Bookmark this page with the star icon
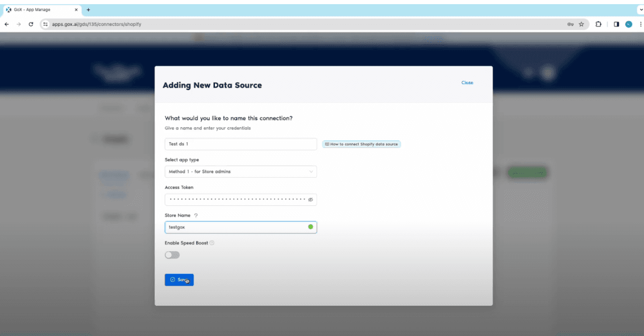 (x=581, y=24)
